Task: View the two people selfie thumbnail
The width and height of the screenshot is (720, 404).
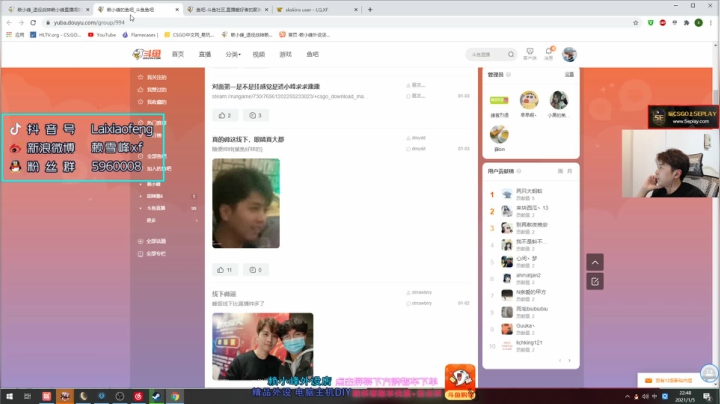Action: point(263,346)
